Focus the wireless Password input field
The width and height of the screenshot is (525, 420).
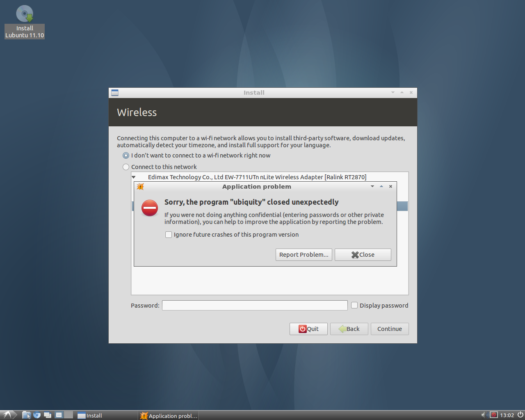[x=255, y=305]
